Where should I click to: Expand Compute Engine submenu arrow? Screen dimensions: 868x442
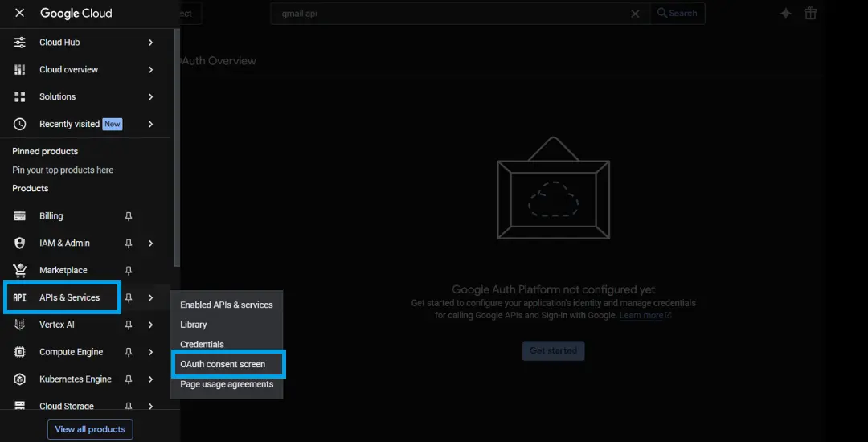pyautogui.click(x=150, y=352)
